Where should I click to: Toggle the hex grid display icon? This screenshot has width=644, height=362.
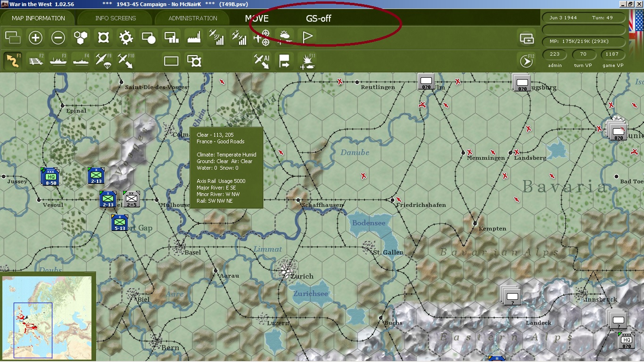tap(81, 37)
